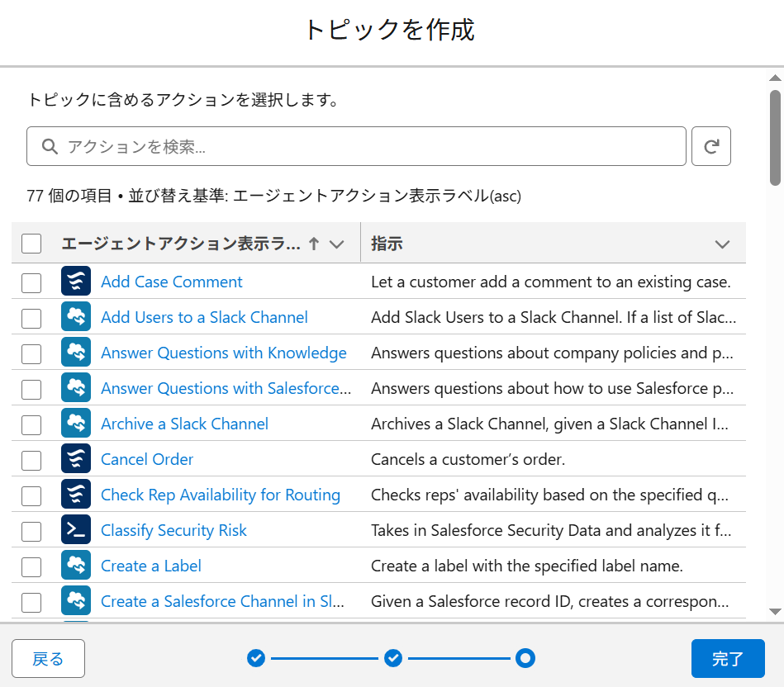
Task: Click the Check Rep Availability icon
Action: (x=76, y=494)
